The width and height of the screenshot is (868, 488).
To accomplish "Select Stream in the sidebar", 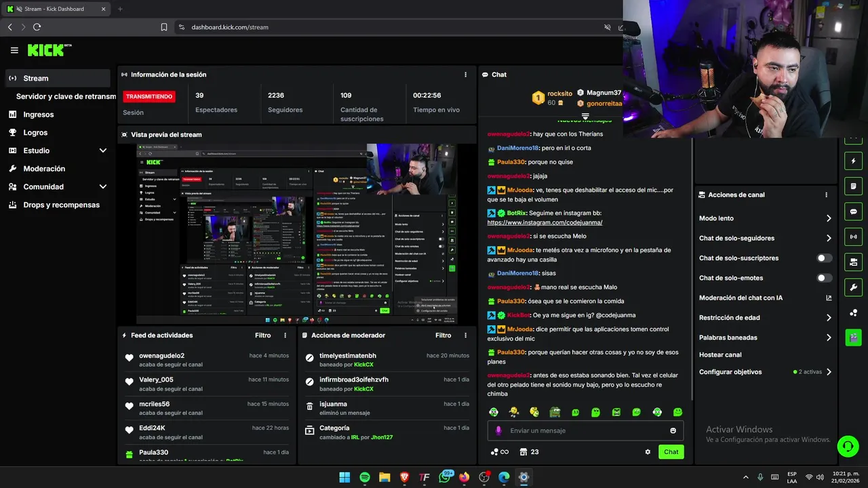I will point(57,78).
